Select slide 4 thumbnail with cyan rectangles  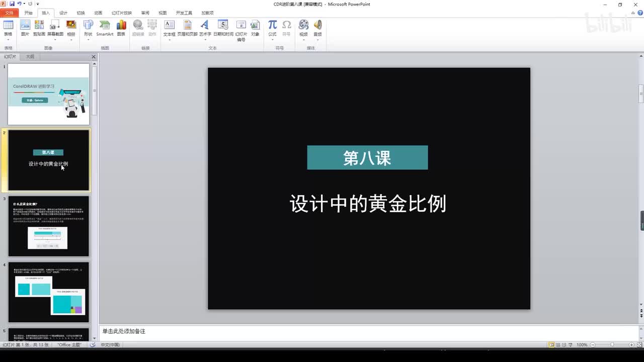48,292
